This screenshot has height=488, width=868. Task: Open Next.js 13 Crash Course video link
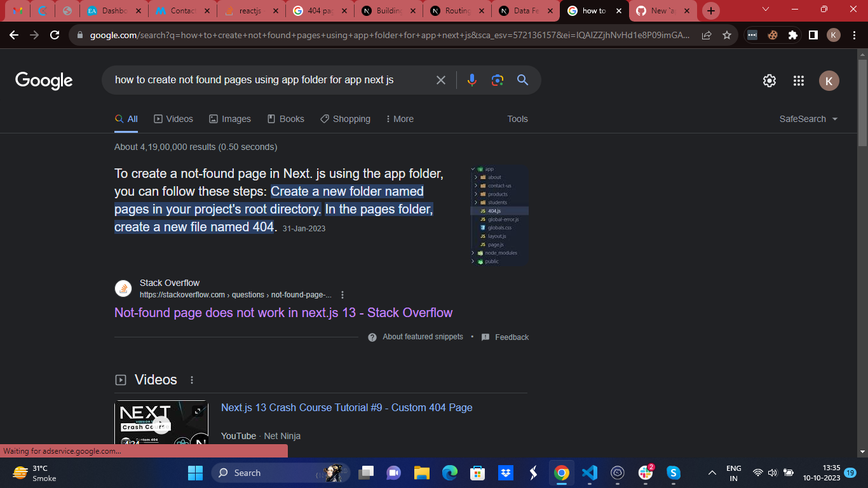pyautogui.click(x=347, y=407)
